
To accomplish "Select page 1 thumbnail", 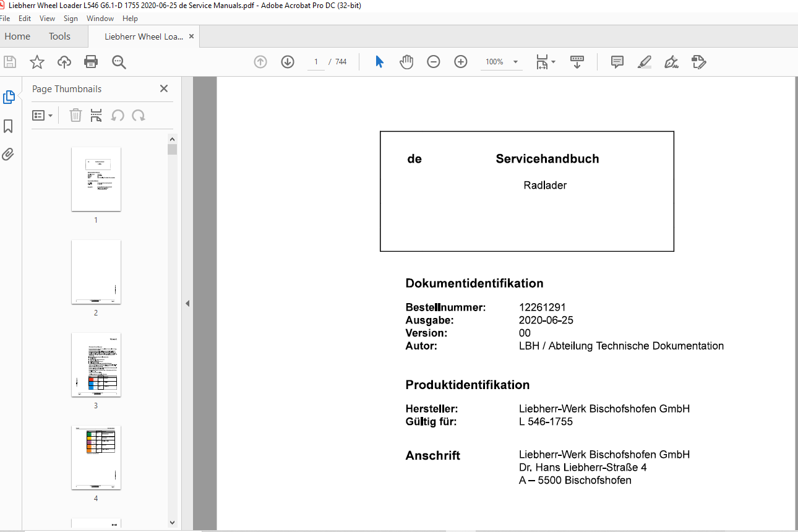I will [x=96, y=179].
